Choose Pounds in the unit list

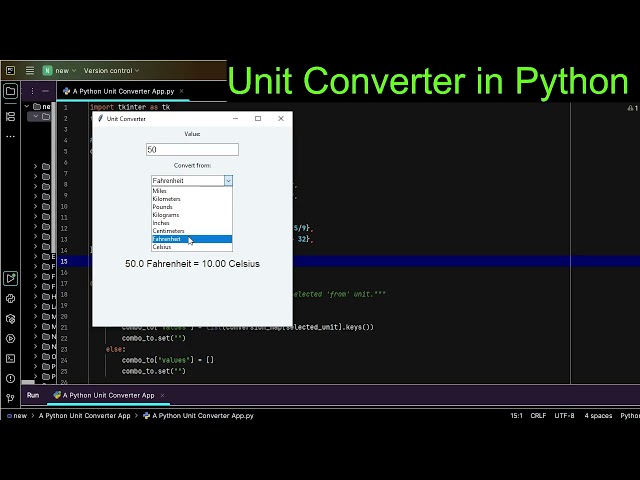point(192,207)
